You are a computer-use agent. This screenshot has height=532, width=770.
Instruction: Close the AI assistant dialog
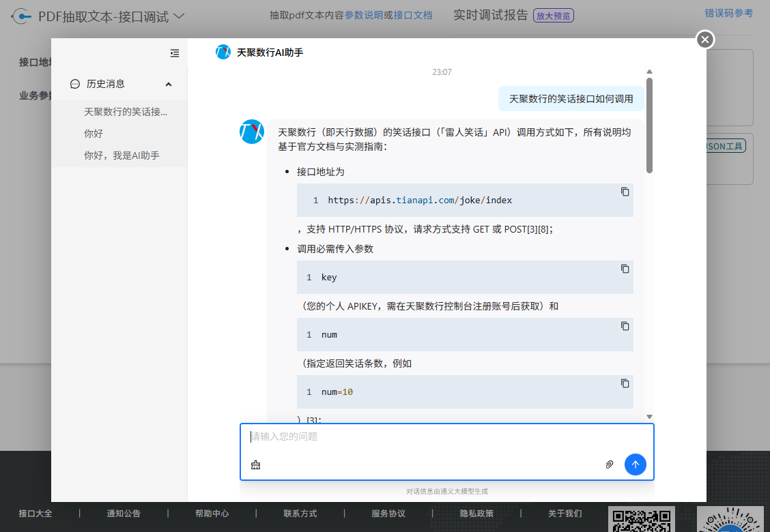705,40
